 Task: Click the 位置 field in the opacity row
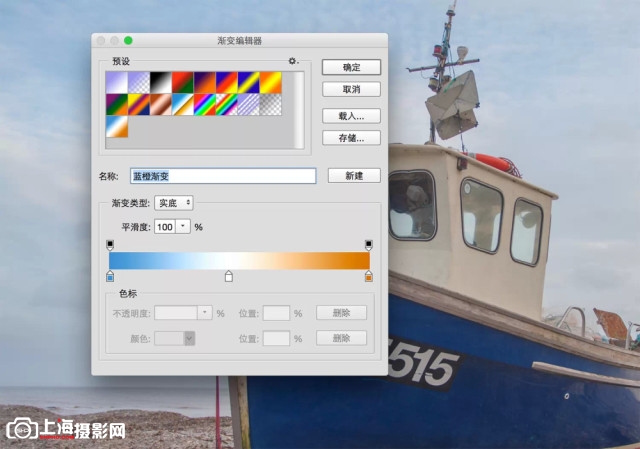pos(276,313)
